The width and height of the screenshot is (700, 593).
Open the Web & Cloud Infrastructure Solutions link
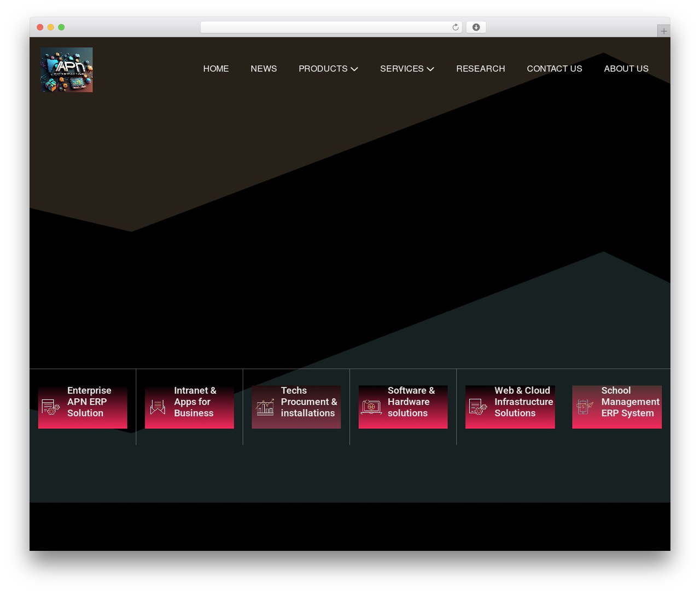click(x=524, y=402)
